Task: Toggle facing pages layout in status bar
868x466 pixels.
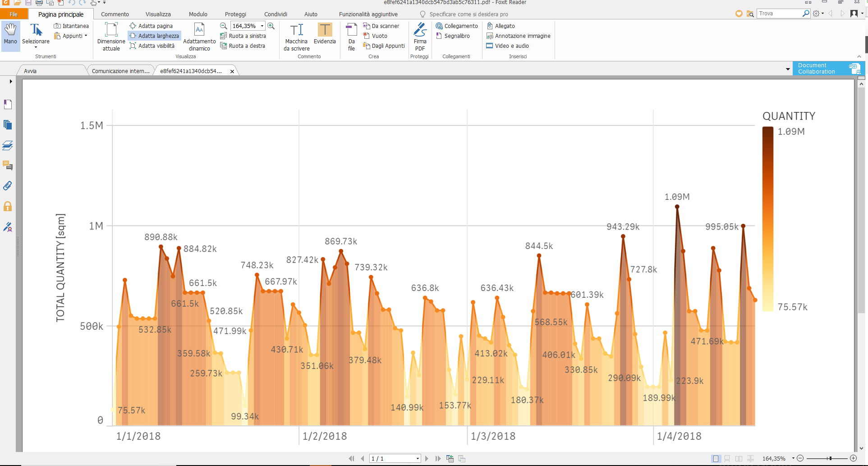Action: tap(739, 459)
